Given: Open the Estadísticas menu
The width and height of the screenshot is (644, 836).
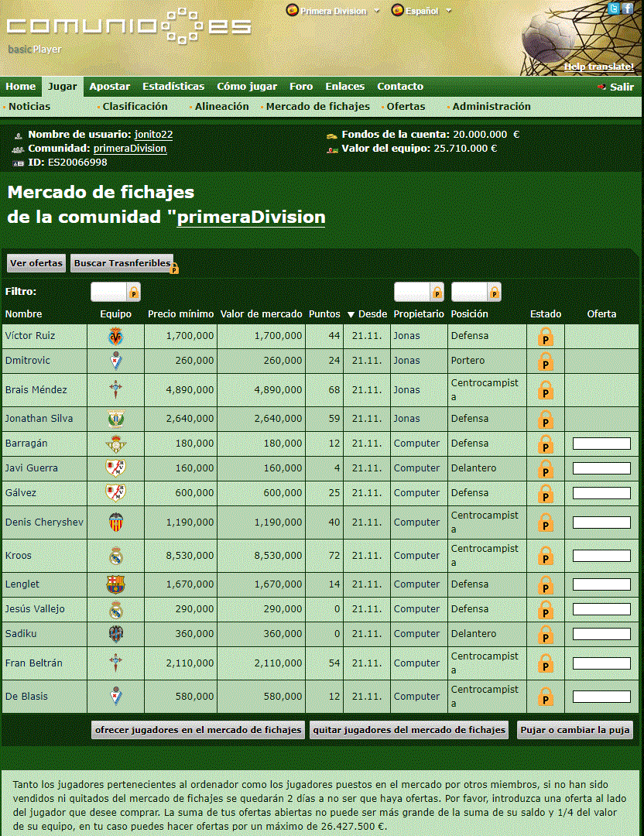Looking at the screenshot, I should click(173, 87).
